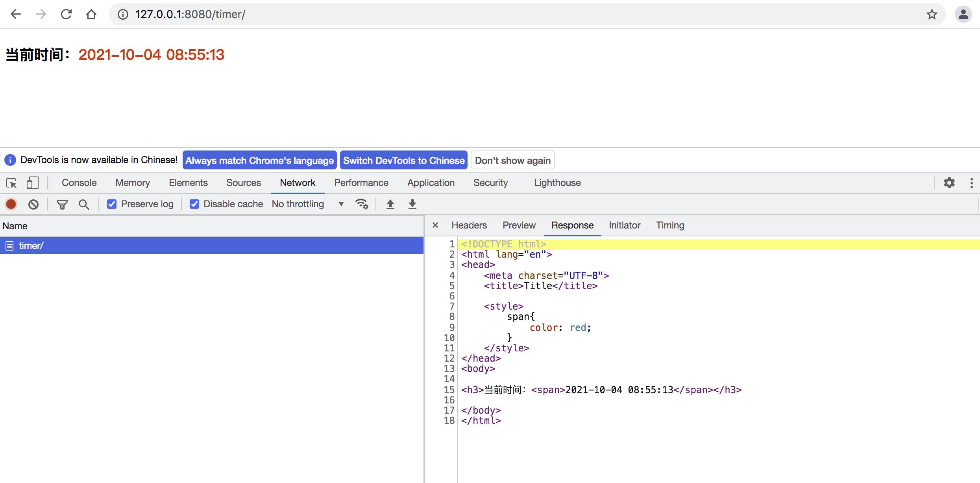Click Always match Chrome's language button
This screenshot has width=980, height=483.
point(259,161)
